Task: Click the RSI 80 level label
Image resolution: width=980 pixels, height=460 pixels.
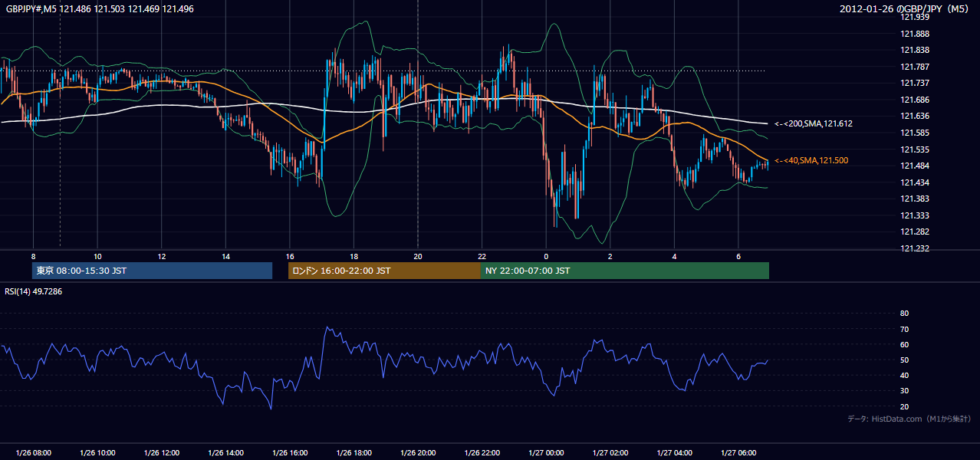Action: point(904,314)
